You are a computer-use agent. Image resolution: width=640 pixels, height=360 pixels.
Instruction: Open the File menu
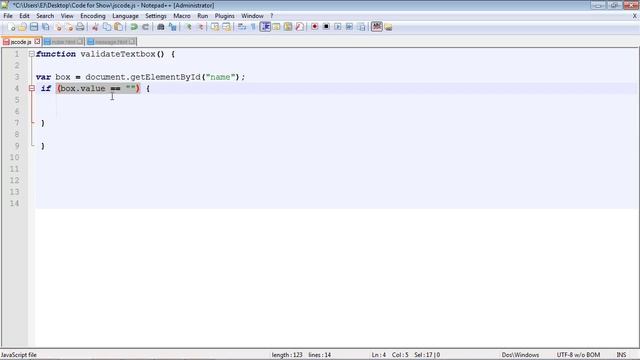click(x=8, y=16)
